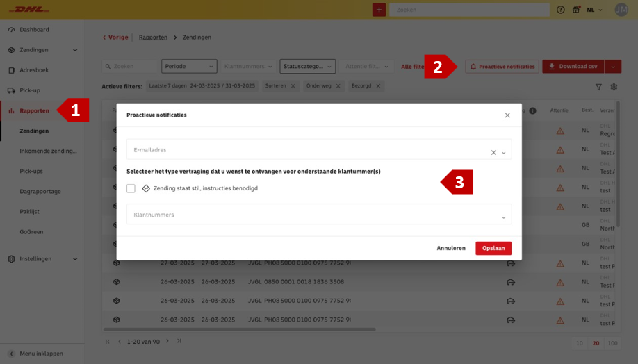
Task: Open the NL language selector
Action: 594,10
